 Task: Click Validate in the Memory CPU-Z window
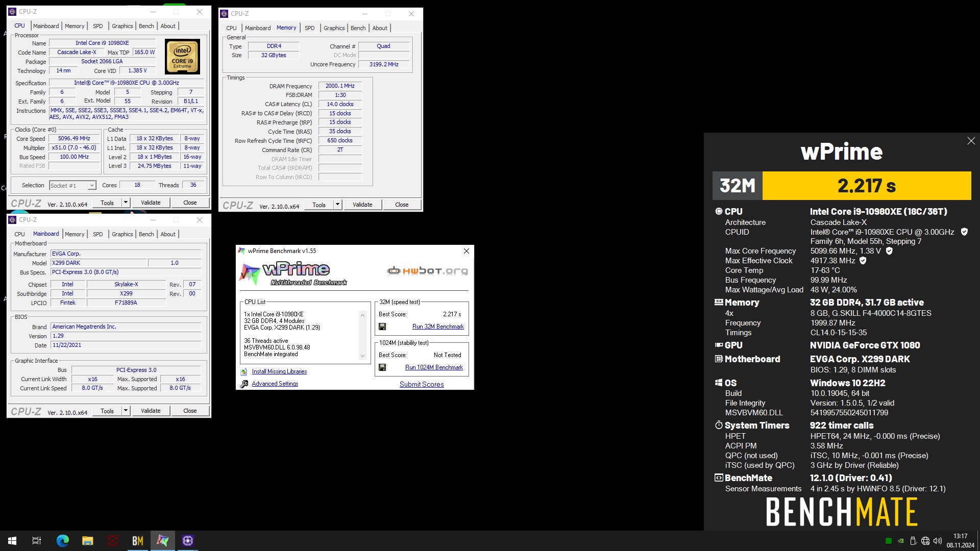pos(362,205)
